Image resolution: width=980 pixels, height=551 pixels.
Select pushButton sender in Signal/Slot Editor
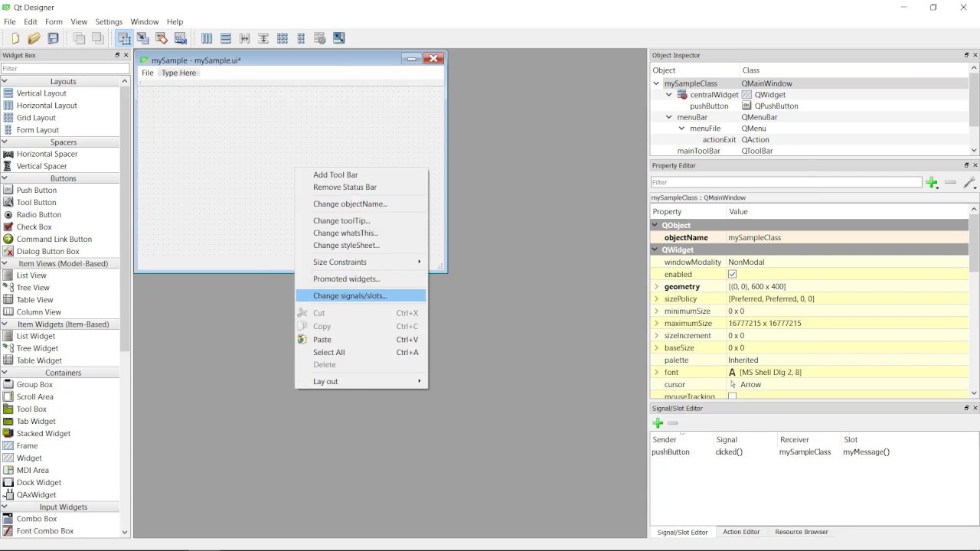671,452
